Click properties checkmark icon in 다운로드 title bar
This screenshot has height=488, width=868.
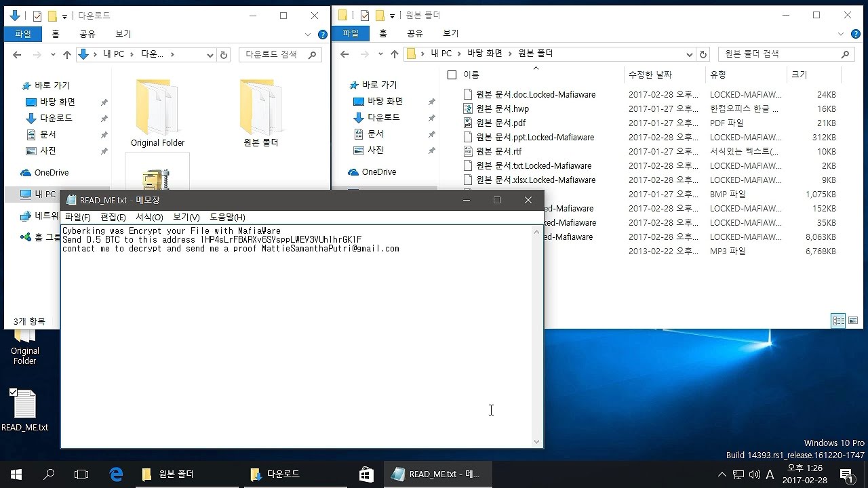pos(37,16)
